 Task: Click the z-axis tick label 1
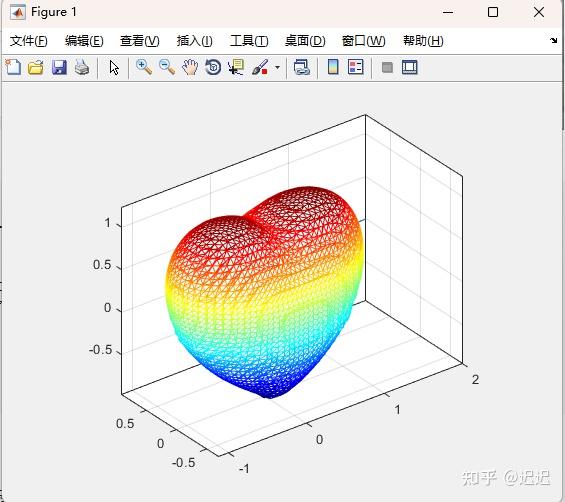(x=107, y=223)
